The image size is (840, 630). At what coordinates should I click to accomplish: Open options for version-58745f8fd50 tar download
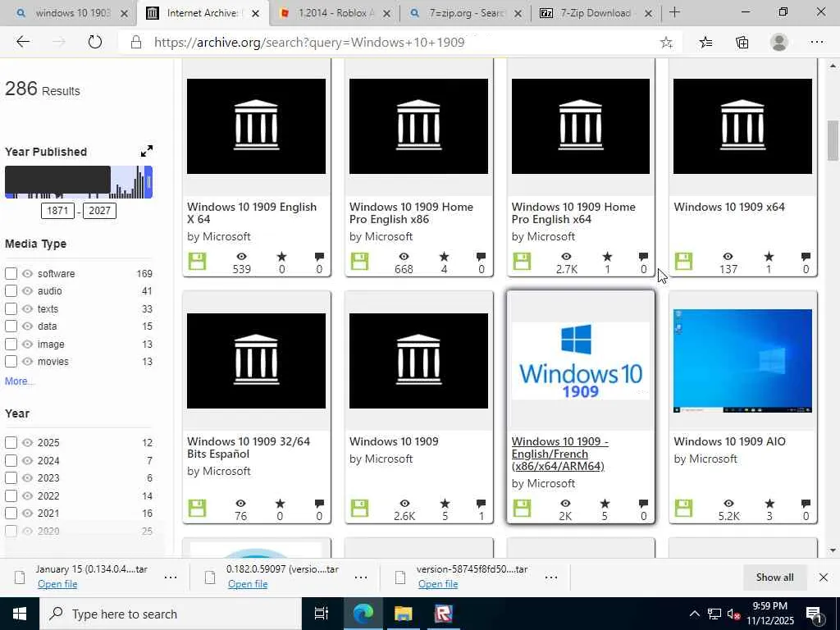pos(550,577)
